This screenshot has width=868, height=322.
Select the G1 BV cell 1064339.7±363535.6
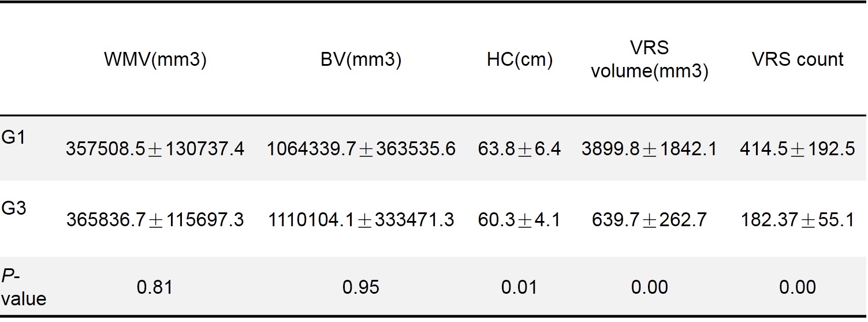click(x=361, y=150)
